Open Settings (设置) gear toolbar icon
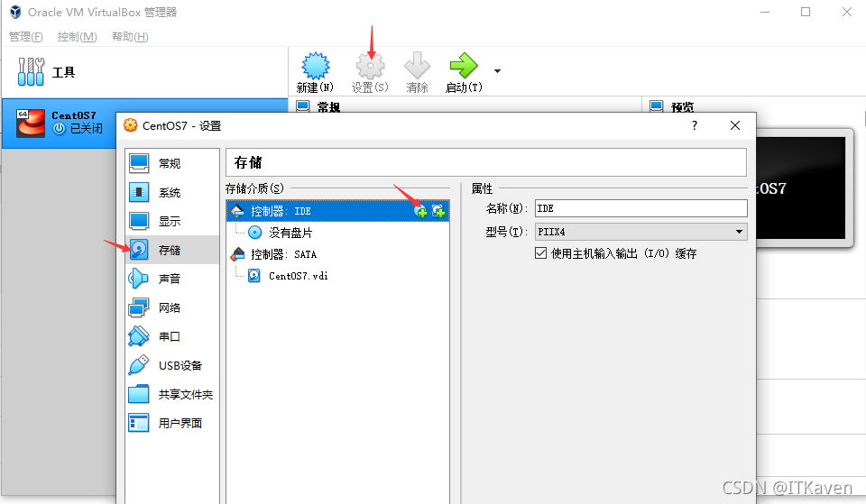866x504 pixels. click(370, 66)
